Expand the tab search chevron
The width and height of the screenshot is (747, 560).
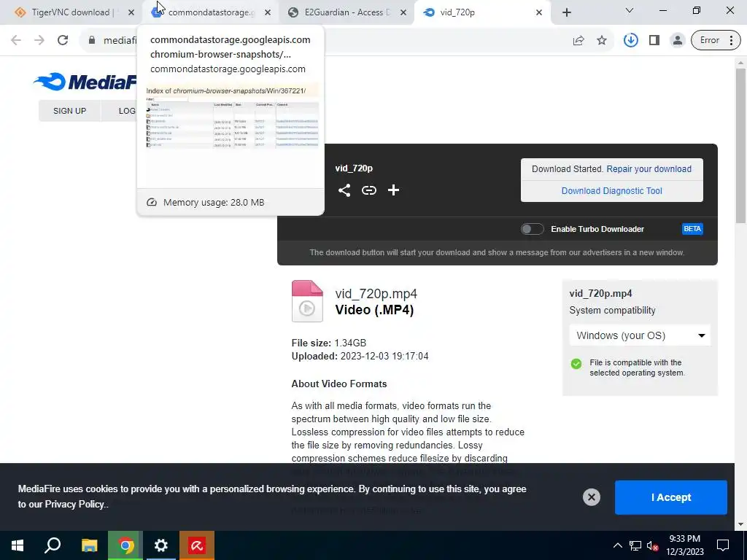point(630,10)
